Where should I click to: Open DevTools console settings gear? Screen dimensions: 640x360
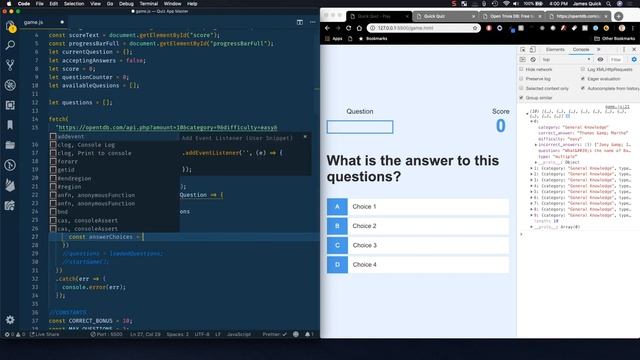[x=634, y=60]
